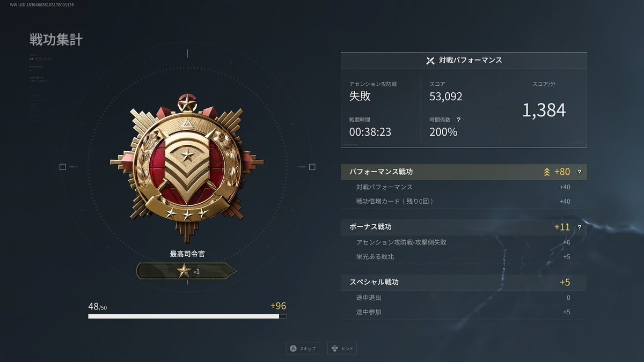Viewport: 644px width, 362px height.
Task: Select the 戦功倍増カード row
Action: click(x=464, y=202)
